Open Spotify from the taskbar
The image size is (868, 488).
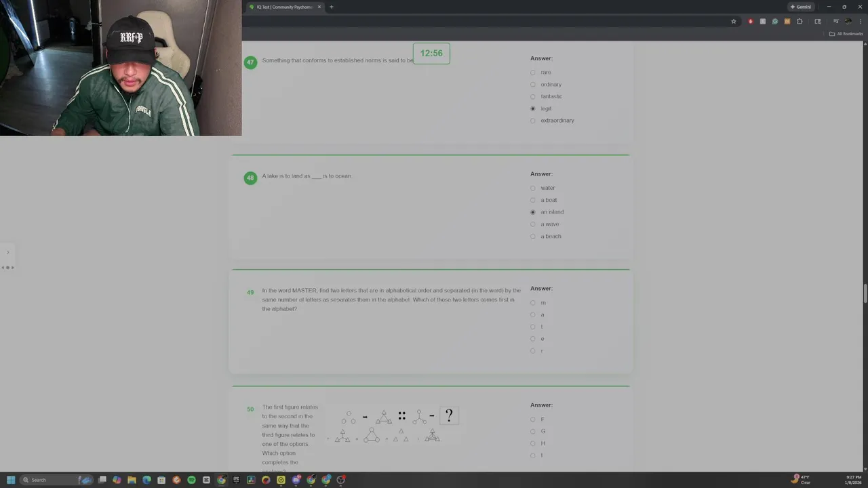[191, 480]
